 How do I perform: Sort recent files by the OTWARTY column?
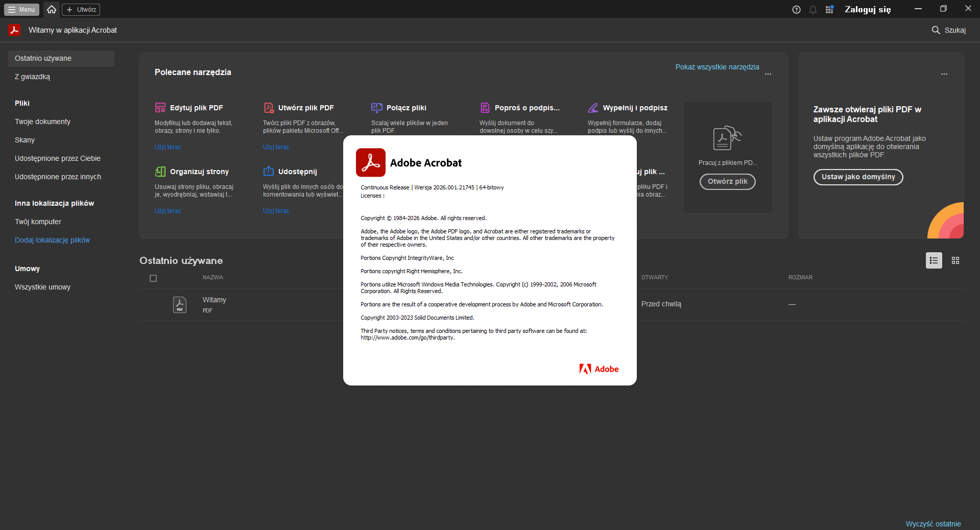[x=655, y=278]
